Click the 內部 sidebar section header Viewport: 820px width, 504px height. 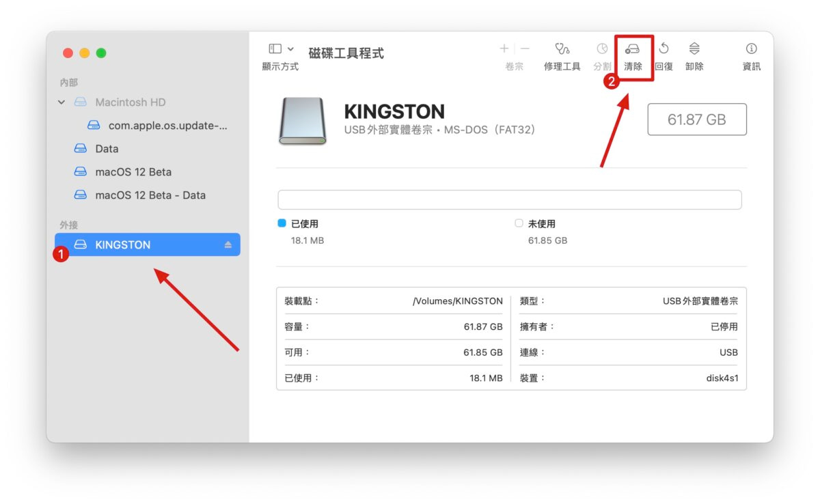tap(69, 83)
